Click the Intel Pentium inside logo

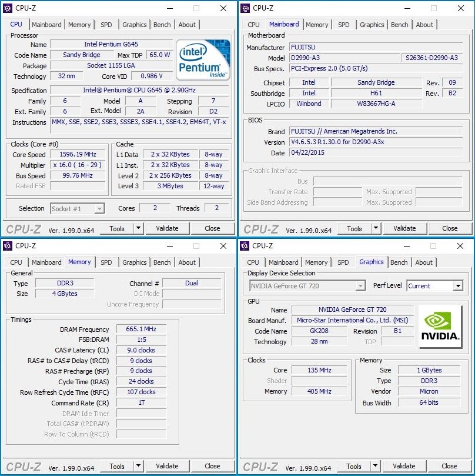pyautogui.click(x=203, y=60)
